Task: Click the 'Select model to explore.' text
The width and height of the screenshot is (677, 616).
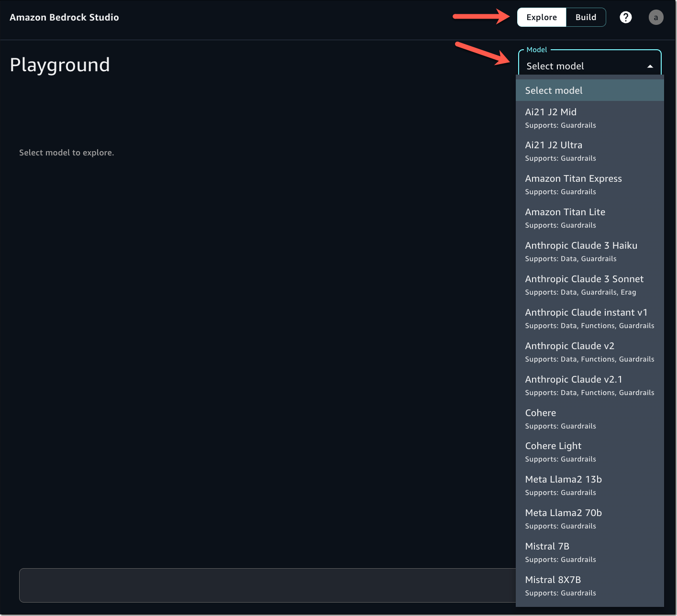Action: [x=67, y=153]
